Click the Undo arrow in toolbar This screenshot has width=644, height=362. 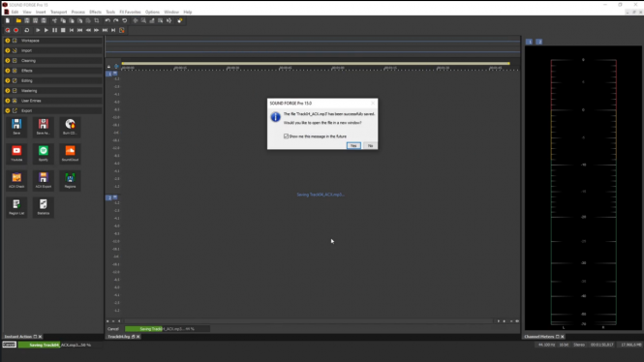point(107,20)
